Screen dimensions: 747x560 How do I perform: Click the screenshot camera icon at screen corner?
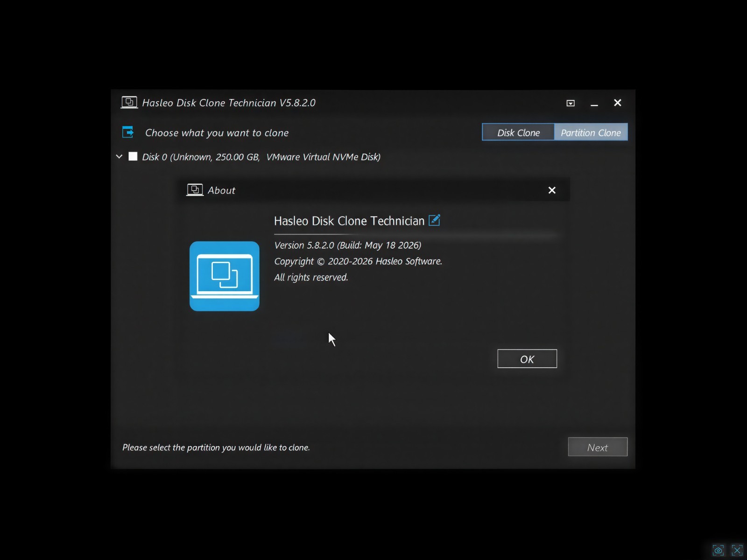pos(718,550)
